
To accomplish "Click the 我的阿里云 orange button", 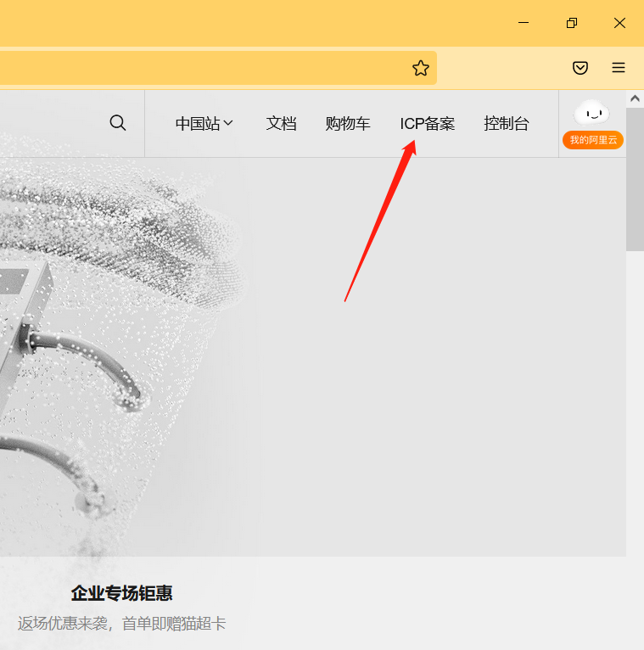I will point(593,140).
